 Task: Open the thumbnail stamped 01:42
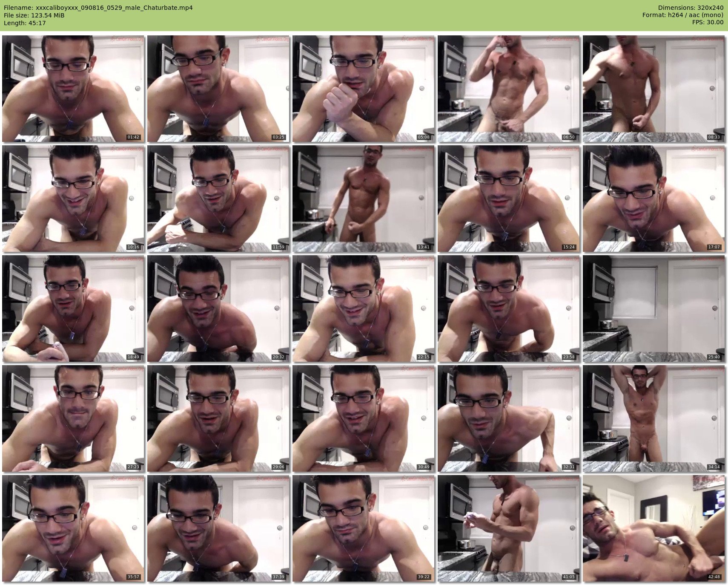[x=73, y=89]
